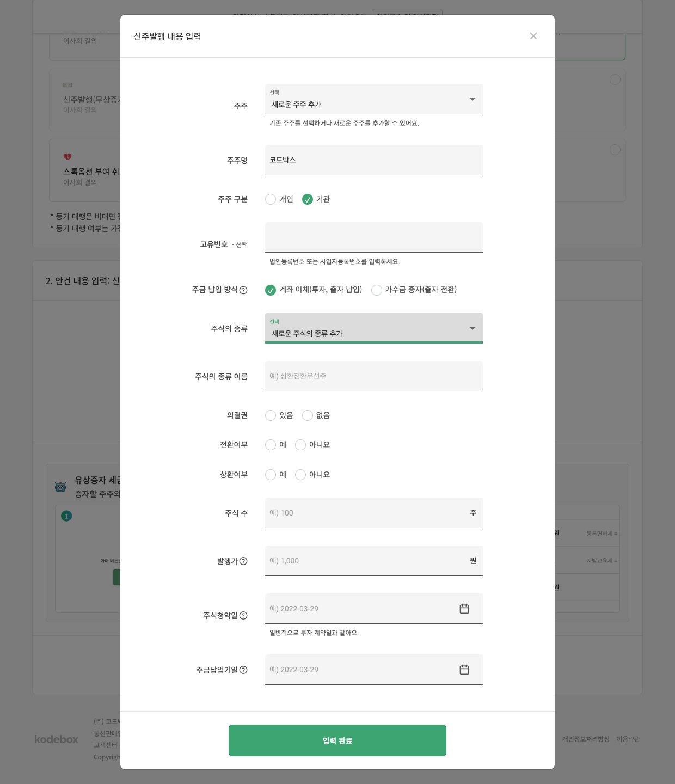Click the 고유번호 input field
This screenshot has height=784, width=675.
tap(373, 237)
